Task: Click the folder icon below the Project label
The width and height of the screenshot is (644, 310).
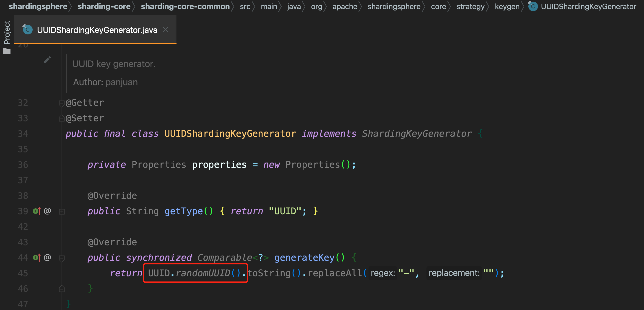Action: [x=7, y=51]
